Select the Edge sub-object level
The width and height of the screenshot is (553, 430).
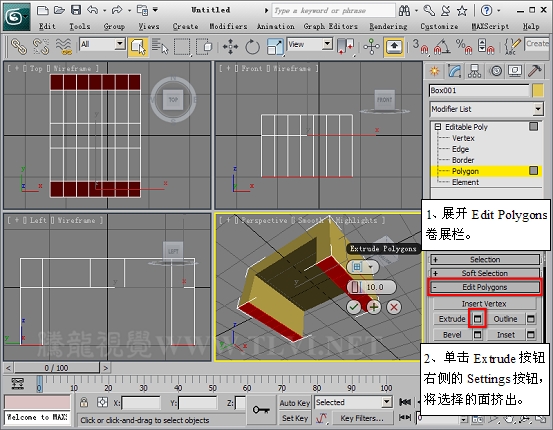[x=460, y=149]
